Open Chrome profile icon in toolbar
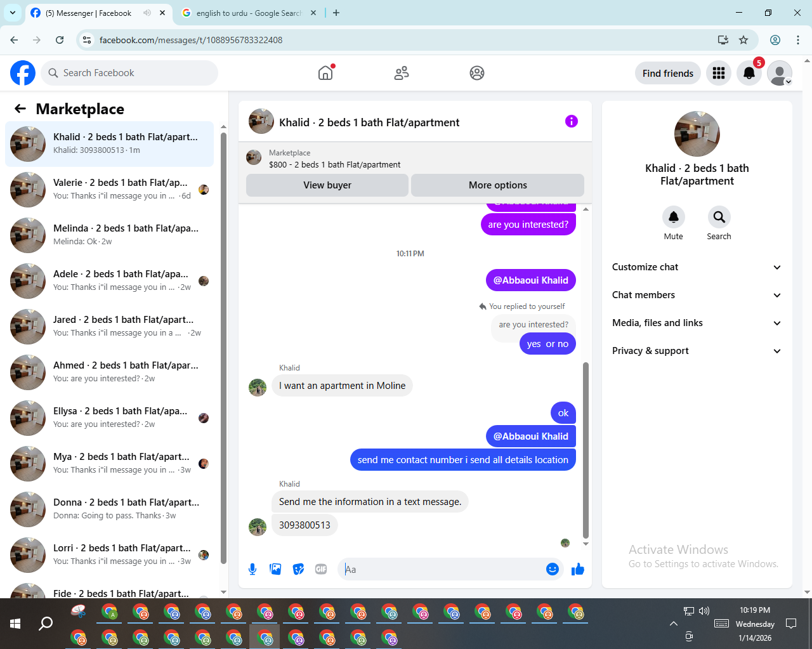 pyautogui.click(x=775, y=40)
